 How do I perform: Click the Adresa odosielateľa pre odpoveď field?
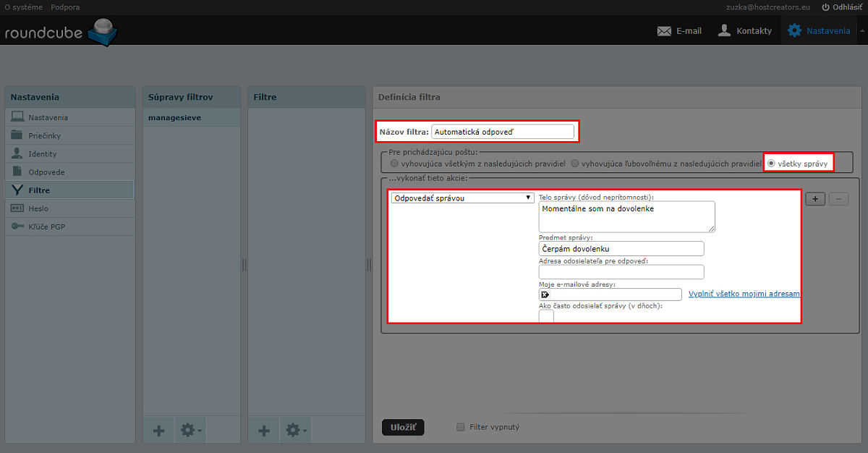point(621,272)
